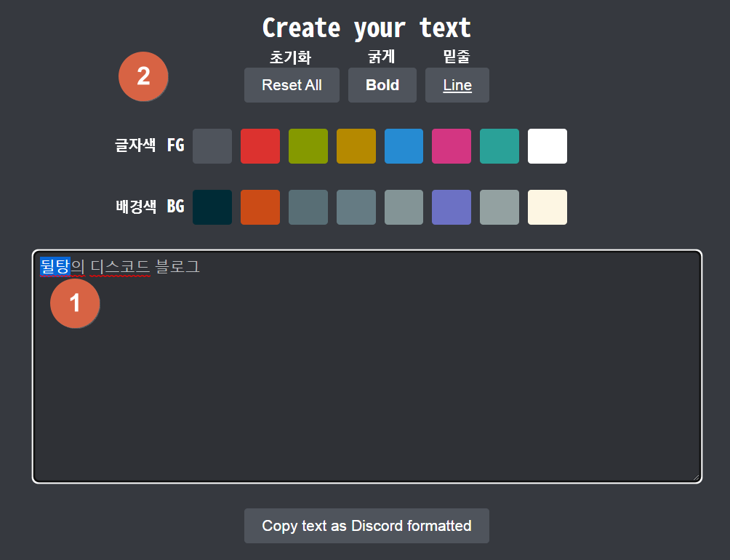The height and width of the screenshot is (560, 730).
Task: Click the '배경색 BG' label
Action: (x=150, y=207)
